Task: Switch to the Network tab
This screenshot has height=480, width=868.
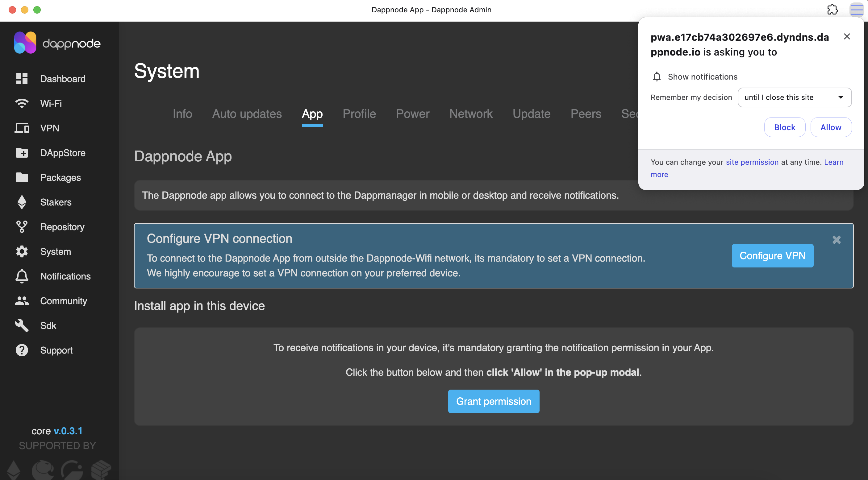Action: tap(471, 114)
